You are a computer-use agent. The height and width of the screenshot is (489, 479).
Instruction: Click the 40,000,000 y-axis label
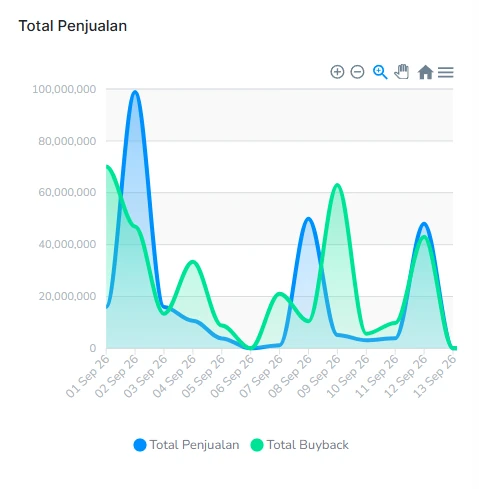click(67, 244)
